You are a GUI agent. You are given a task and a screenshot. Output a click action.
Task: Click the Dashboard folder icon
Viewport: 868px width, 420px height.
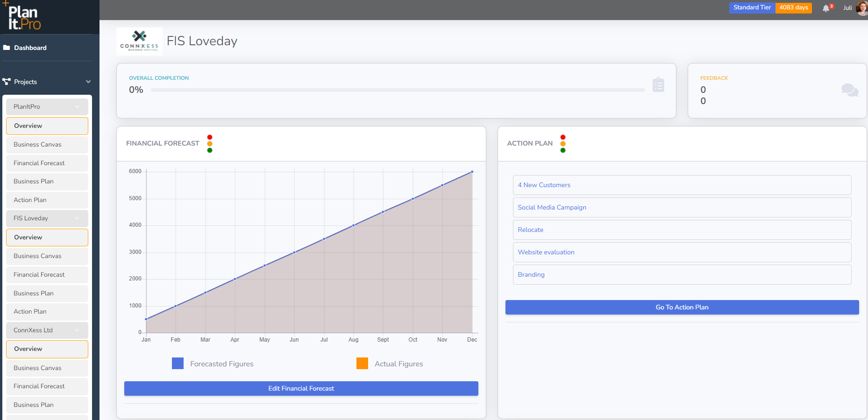tap(7, 48)
